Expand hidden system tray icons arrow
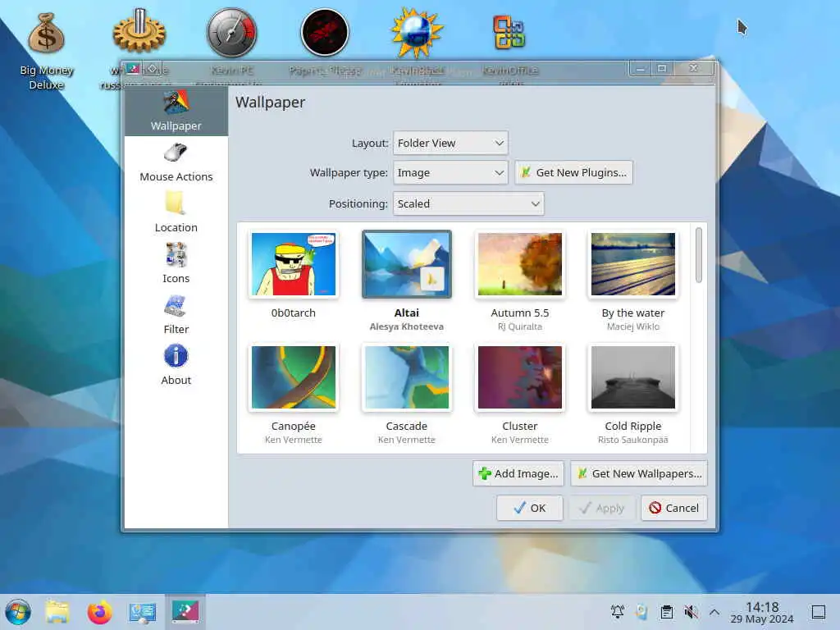Image resolution: width=840 pixels, height=630 pixels. [714, 612]
